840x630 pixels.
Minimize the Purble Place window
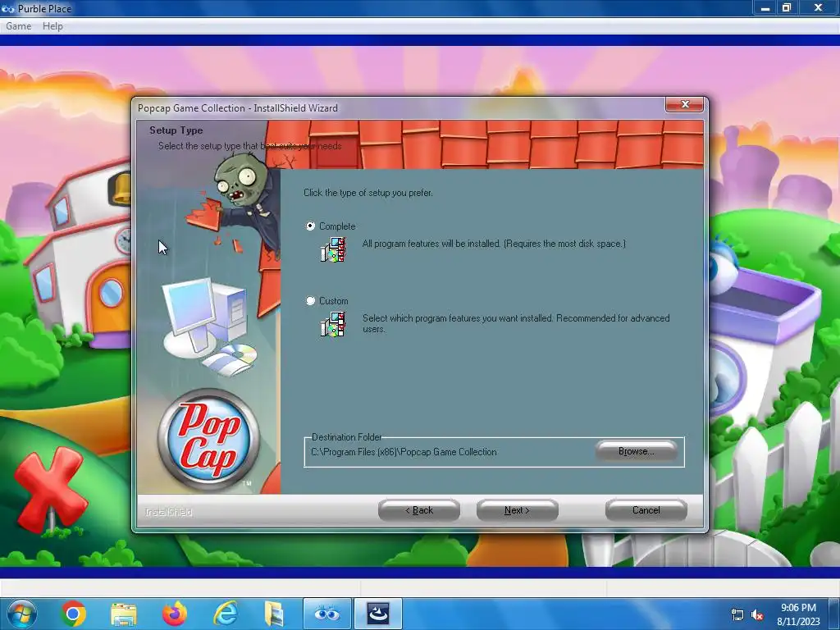tap(765, 8)
